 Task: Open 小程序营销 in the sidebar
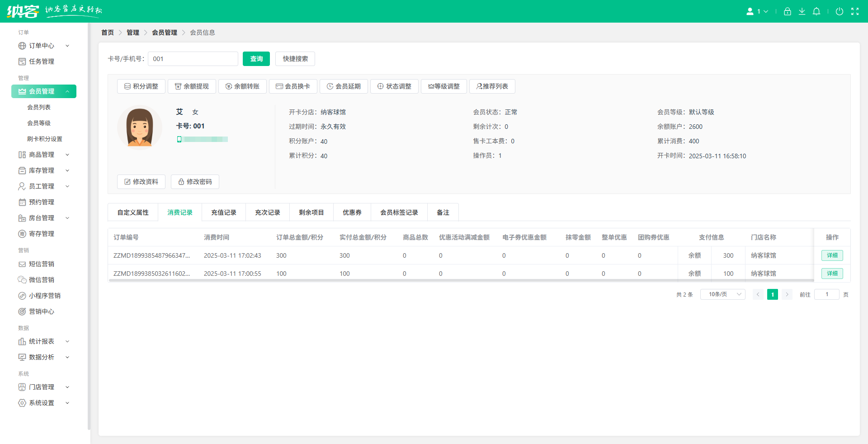[44, 295]
